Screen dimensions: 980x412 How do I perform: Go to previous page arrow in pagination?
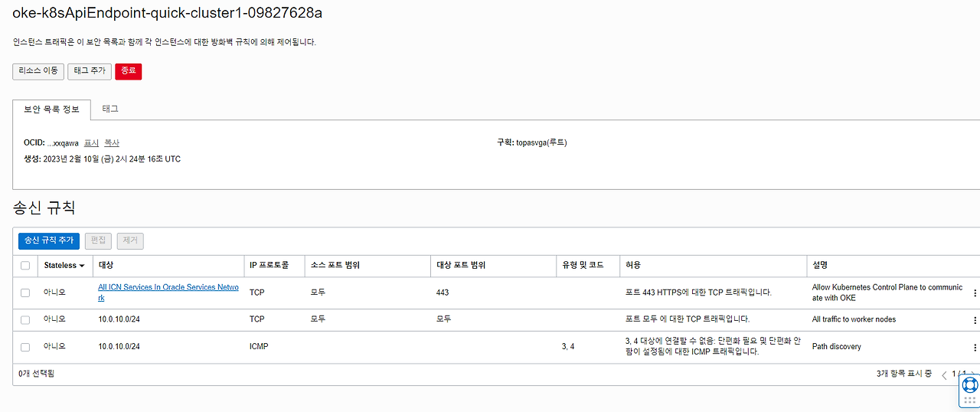944,374
